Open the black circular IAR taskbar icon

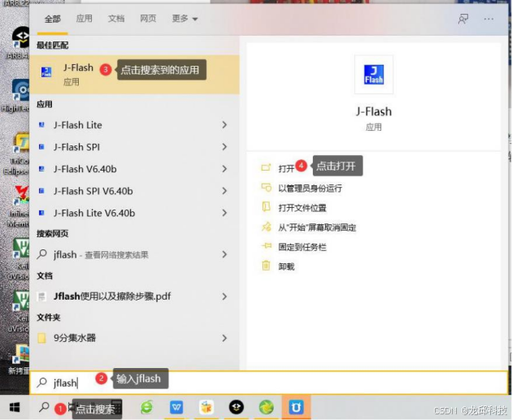click(236, 407)
